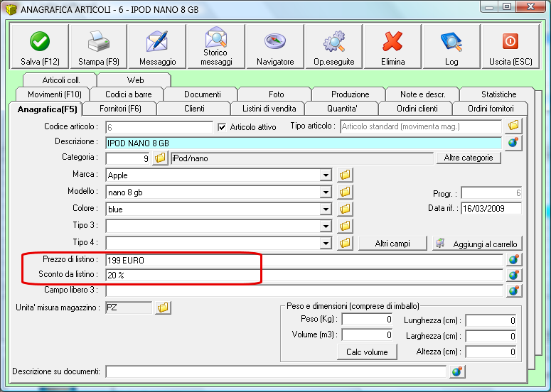Image resolution: width=551 pixels, height=392 pixels.
Task: Click globe icon beside Prezzo di listino
Action: click(514, 260)
